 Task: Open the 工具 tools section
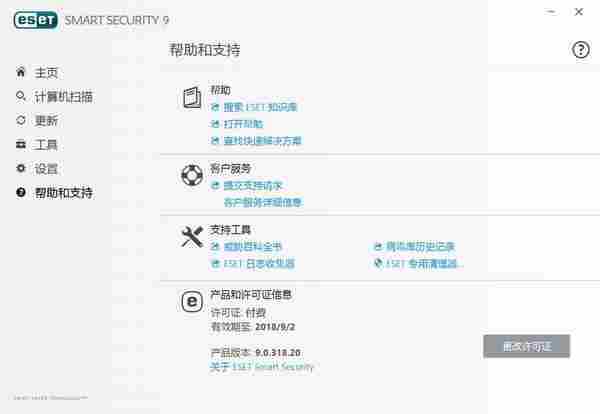coord(37,145)
